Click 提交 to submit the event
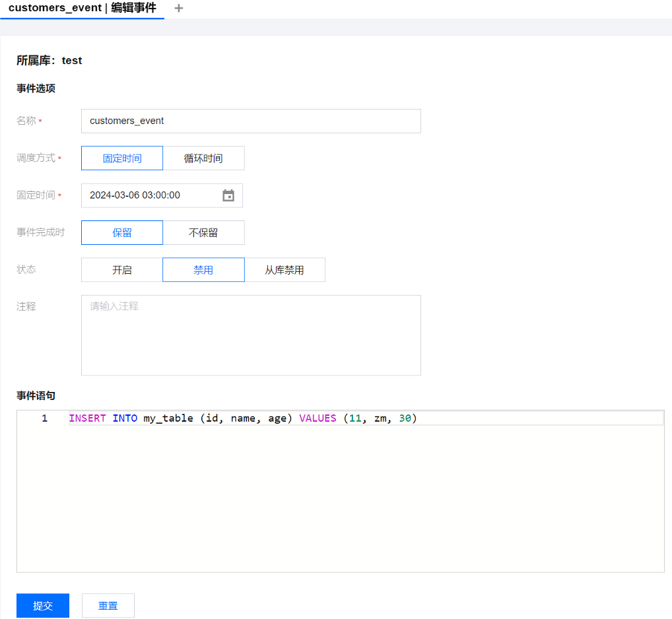672x619 pixels. click(x=43, y=606)
